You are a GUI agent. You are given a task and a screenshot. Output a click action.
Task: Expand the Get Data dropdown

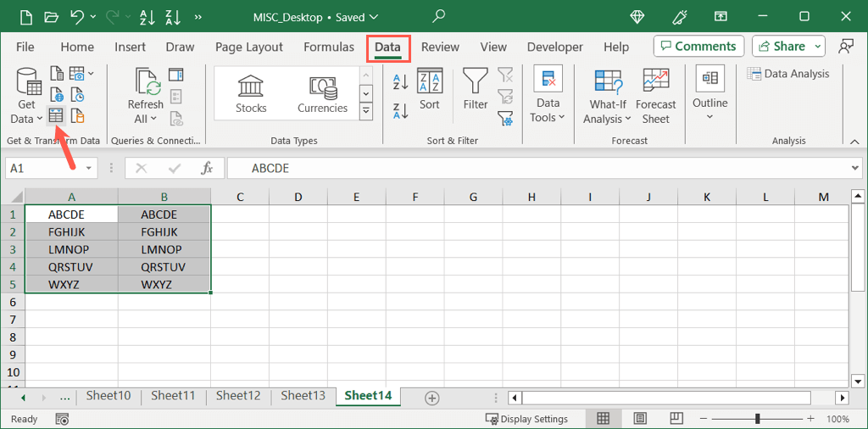[27, 97]
